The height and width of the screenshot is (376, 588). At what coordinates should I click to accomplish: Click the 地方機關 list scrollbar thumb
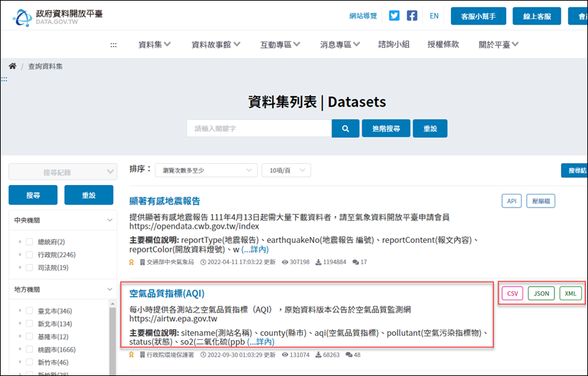(113, 340)
